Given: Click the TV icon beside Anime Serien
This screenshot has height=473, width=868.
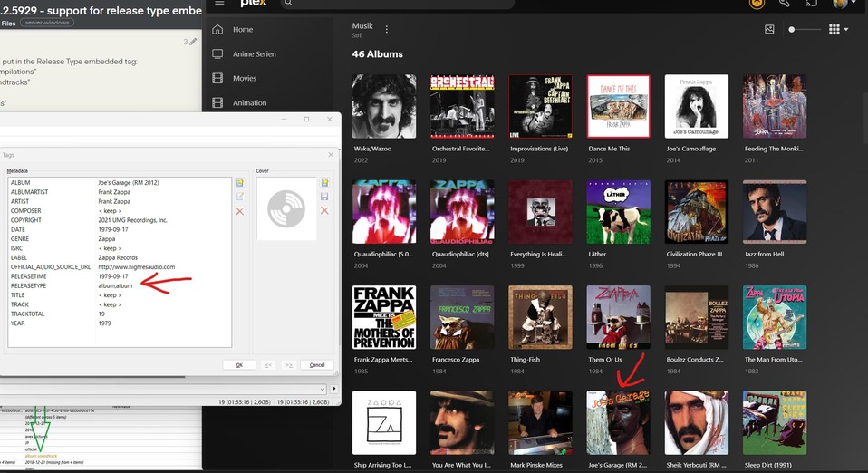Looking at the screenshot, I should [217, 53].
